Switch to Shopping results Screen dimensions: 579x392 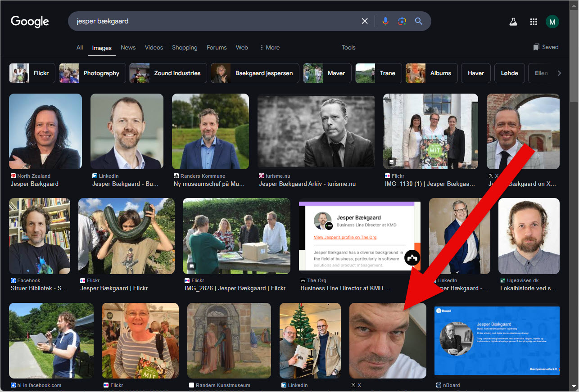pos(185,47)
